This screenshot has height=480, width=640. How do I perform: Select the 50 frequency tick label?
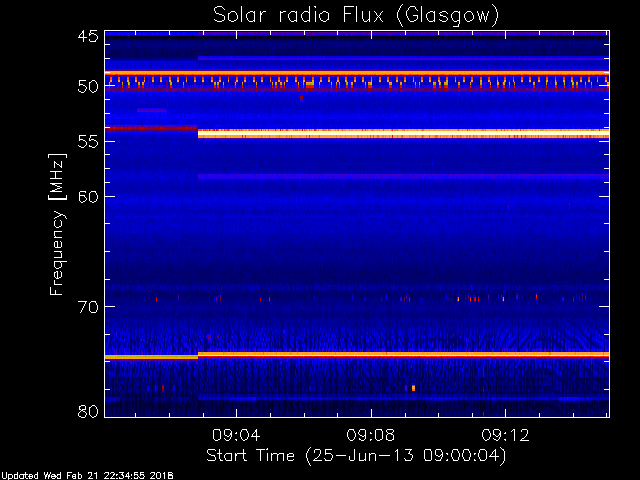88,87
